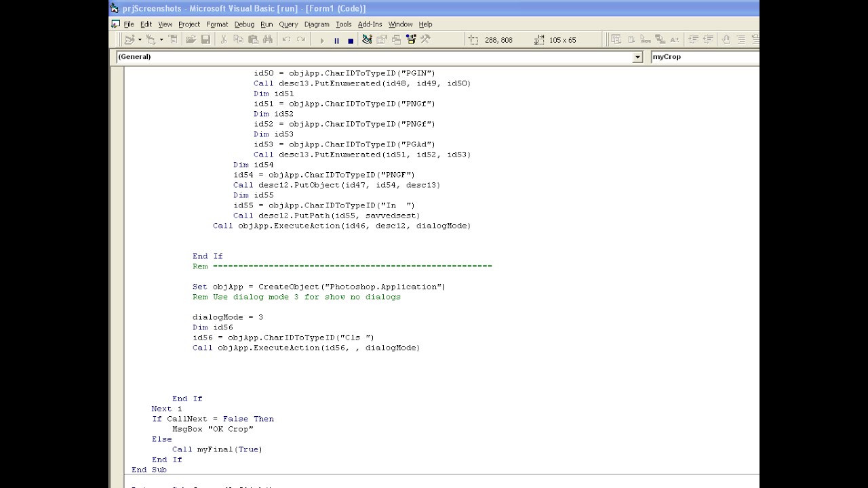This screenshot has width=868, height=488.
Task: Open the Query menu
Action: (288, 24)
